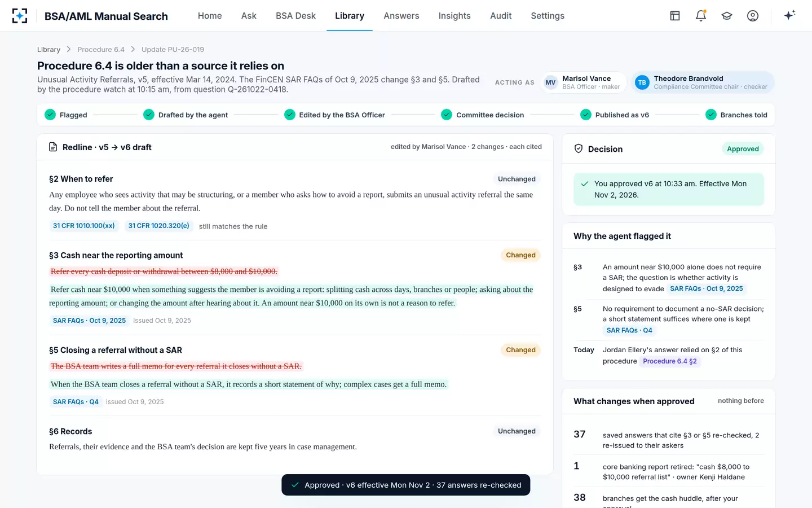Open SAR FAQs · Q4 chip in flag reasons panel
The height and width of the screenshot is (508, 812).
click(629, 331)
